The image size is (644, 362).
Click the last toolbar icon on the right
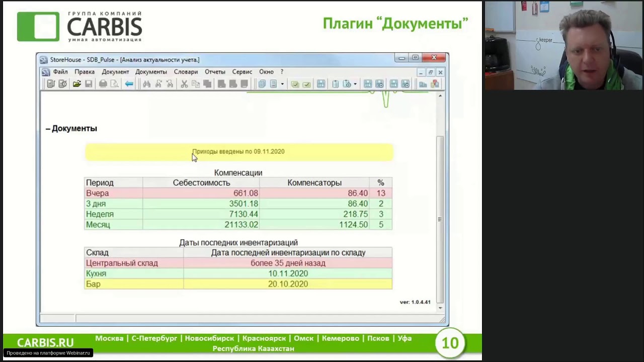(435, 84)
